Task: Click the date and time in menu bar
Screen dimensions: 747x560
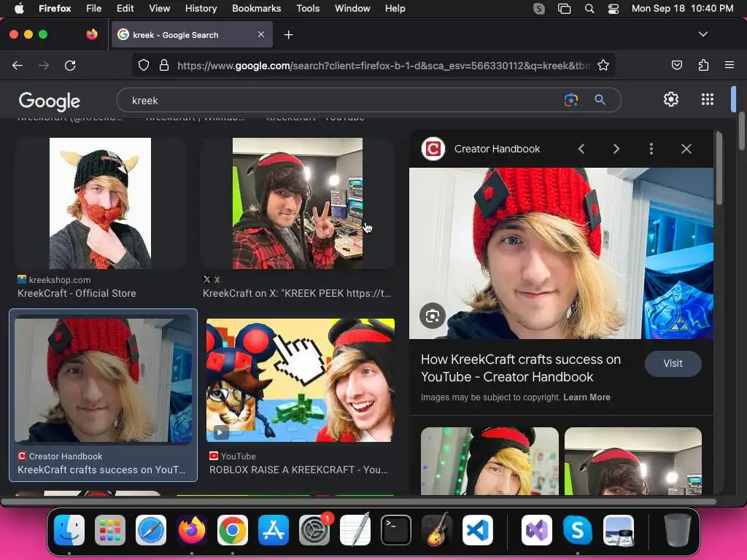Action: 682,9
